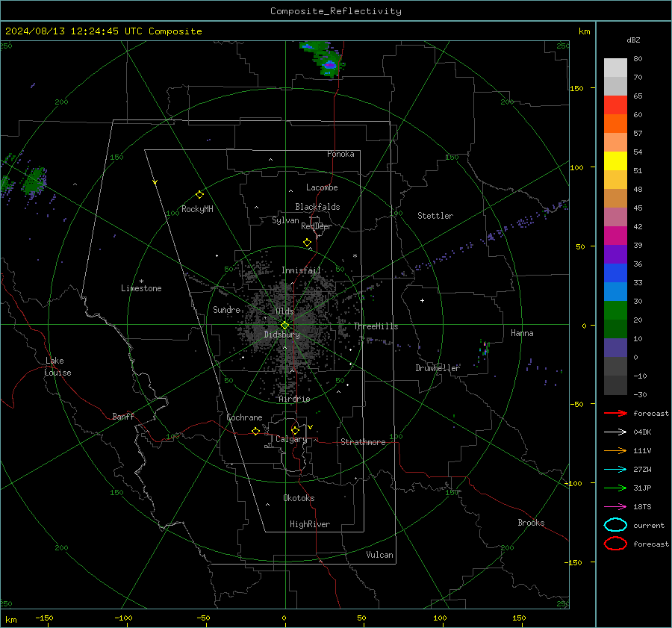The height and width of the screenshot is (628, 672).
Task: Click the ThreeHills city label
Action: 376,326
